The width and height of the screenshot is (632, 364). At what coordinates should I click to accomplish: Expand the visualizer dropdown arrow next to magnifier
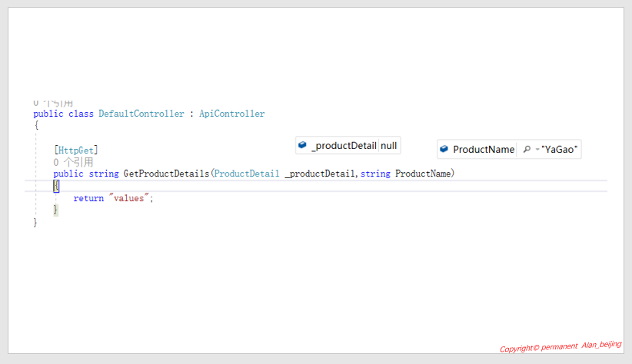pyautogui.click(x=537, y=150)
